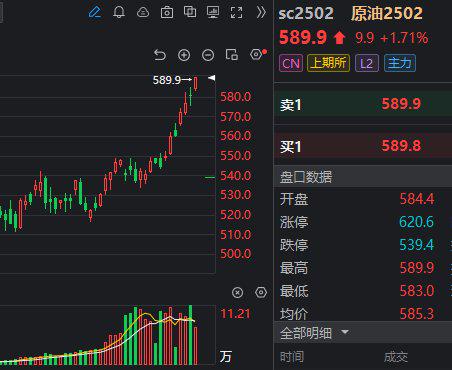Click the cloud sync icon
The width and height of the screenshot is (452, 370).
pyautogui.click(x=143, y=12)
